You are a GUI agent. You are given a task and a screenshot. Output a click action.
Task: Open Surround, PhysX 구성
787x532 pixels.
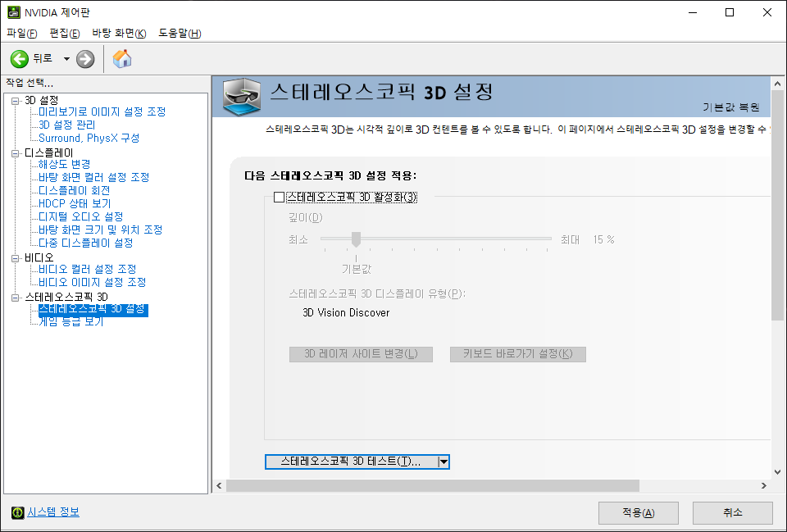click(89, 138)
